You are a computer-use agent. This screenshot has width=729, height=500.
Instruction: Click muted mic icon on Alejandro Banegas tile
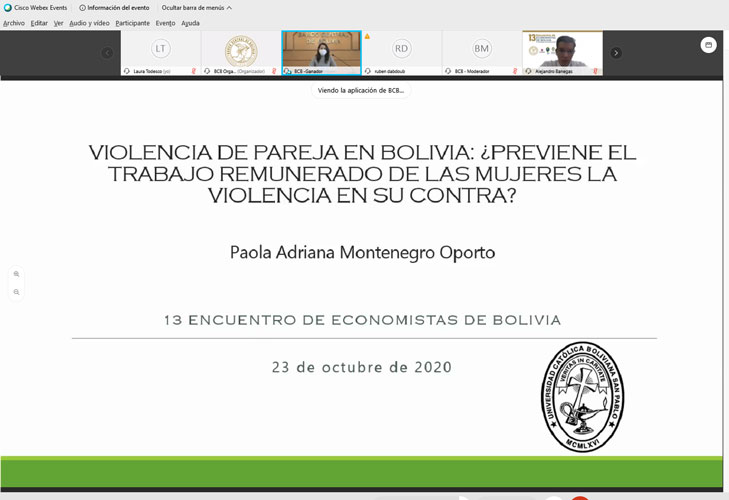[595, 71]
